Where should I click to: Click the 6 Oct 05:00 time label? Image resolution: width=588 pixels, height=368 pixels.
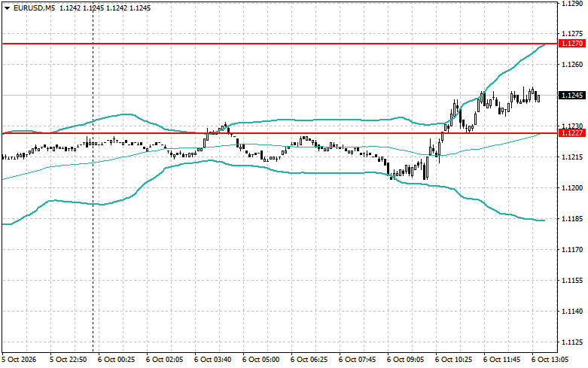pos(261,360)
